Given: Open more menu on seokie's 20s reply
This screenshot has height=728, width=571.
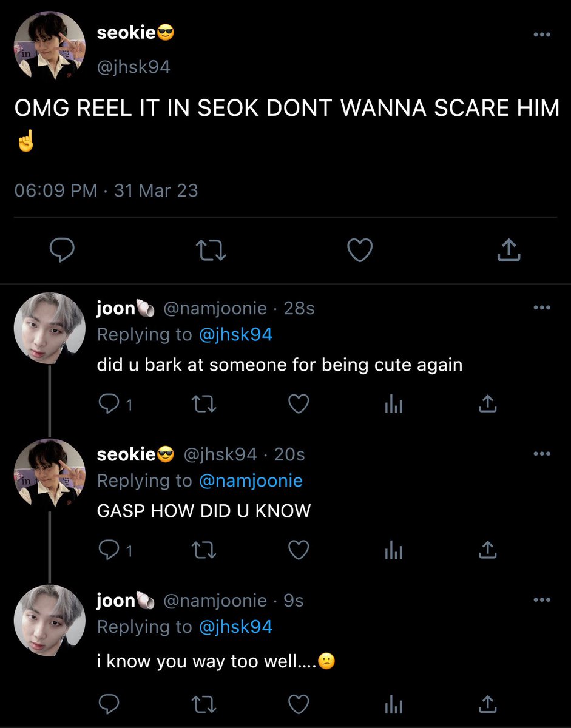Looking at the screenshot, I should pyautogui.click(x=541, y=454).
